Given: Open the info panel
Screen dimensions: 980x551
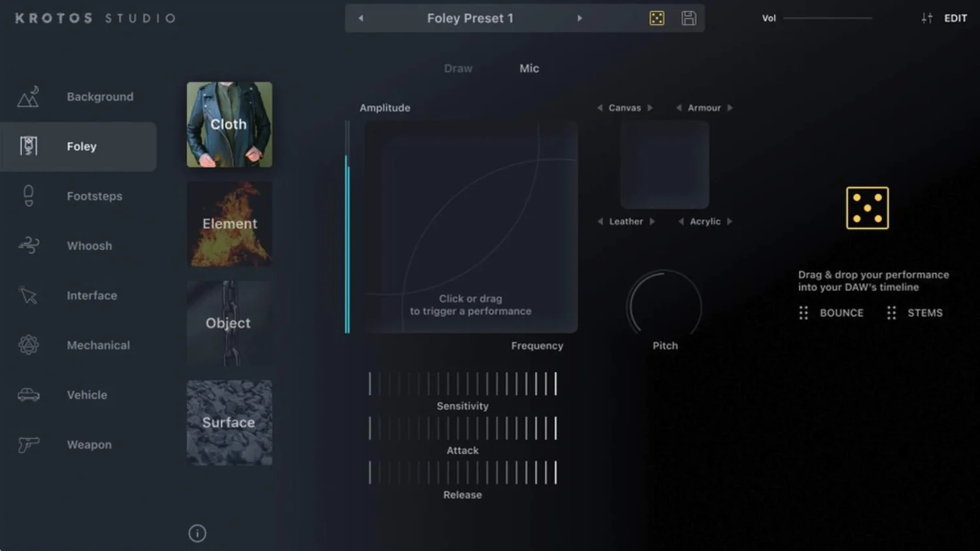Looking at the screenshot, I should point(197,533).
